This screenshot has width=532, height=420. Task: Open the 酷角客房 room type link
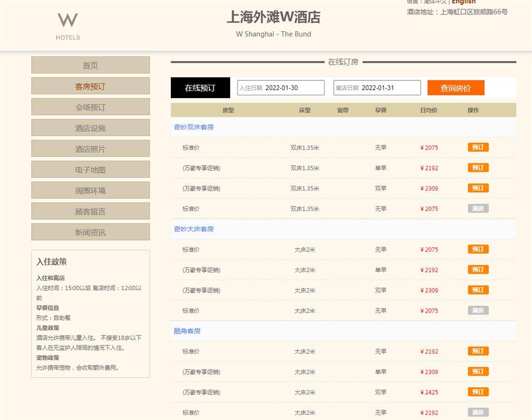tap(187, 331)
